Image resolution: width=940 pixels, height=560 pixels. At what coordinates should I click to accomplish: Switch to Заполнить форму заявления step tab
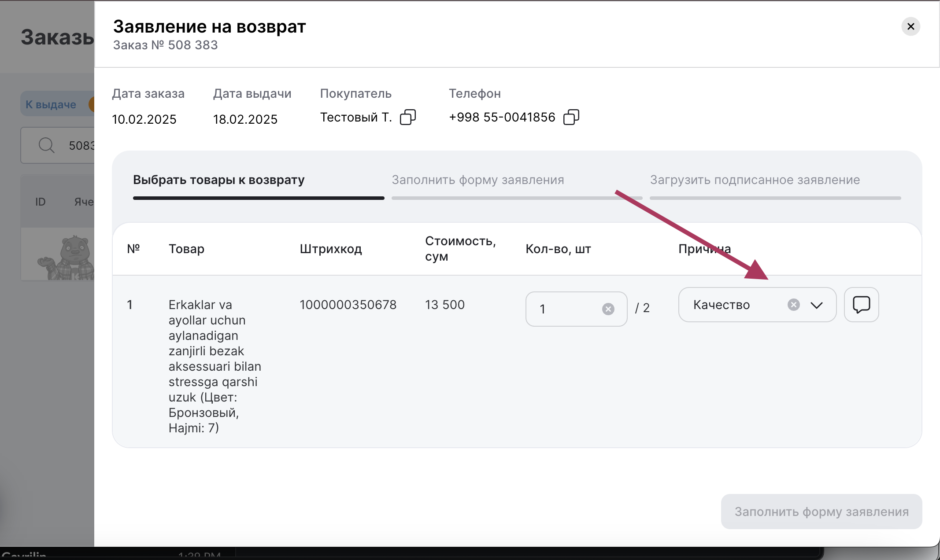(x=478, y=180)
